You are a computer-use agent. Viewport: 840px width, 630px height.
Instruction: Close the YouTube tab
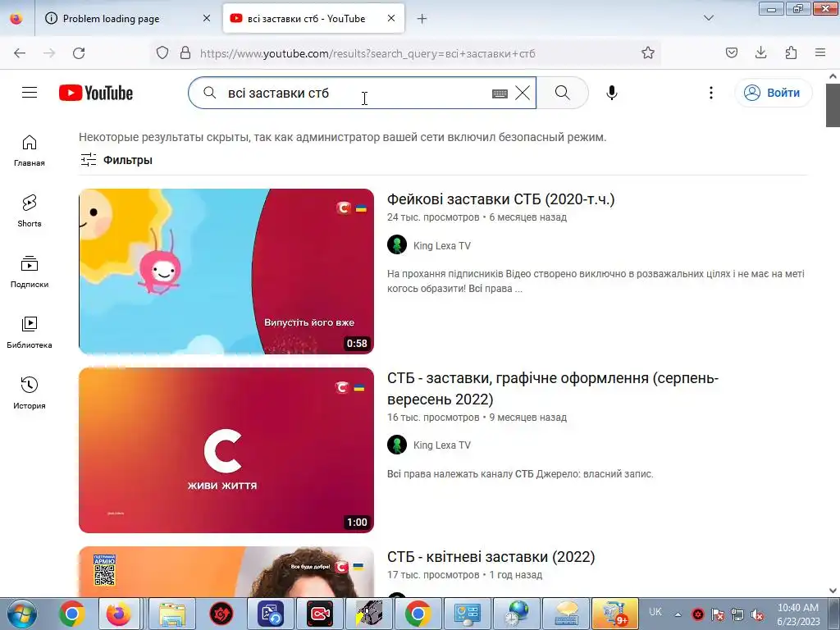click(x=391, y=18)
